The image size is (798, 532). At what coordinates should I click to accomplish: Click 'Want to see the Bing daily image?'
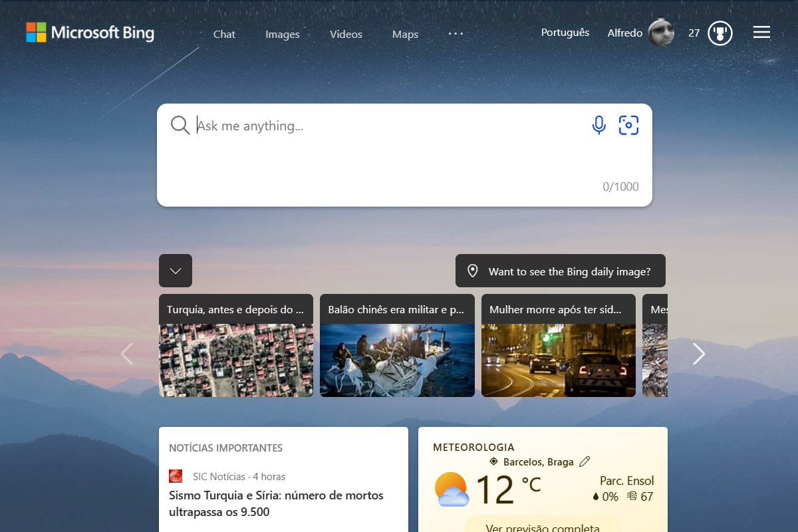pyautogui.click(x=561, y=271)
